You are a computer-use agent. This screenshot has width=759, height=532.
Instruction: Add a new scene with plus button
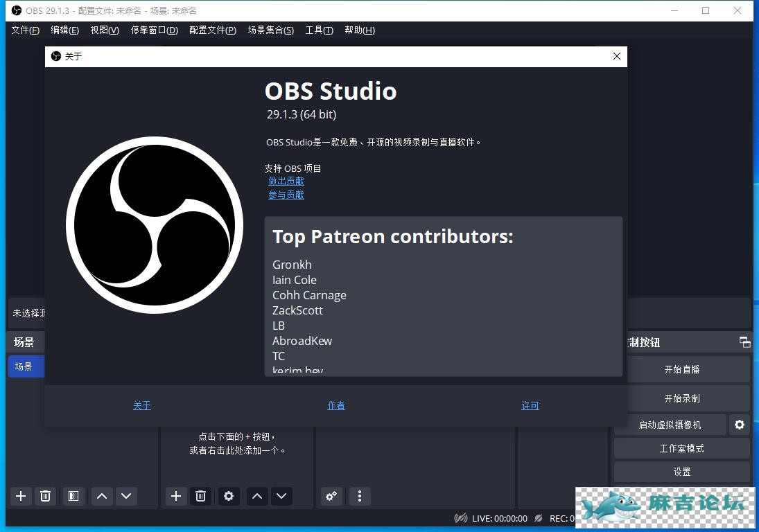click(21, 496)
